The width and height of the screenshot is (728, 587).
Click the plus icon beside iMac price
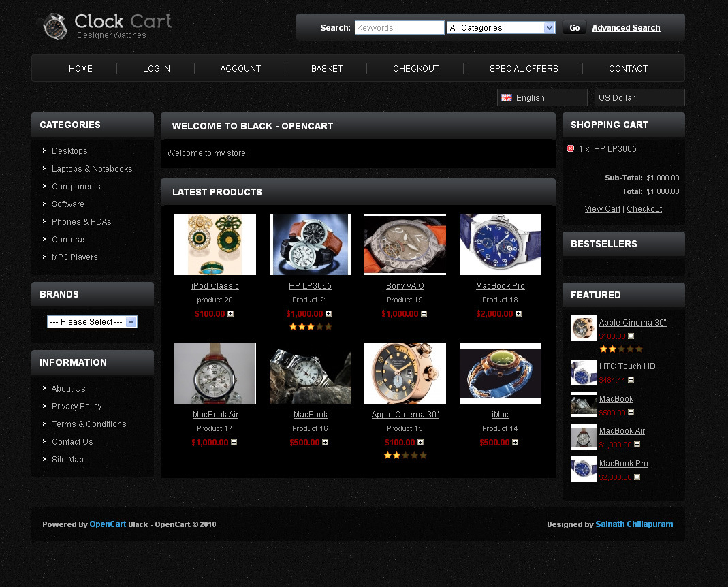tap(516, 443)
